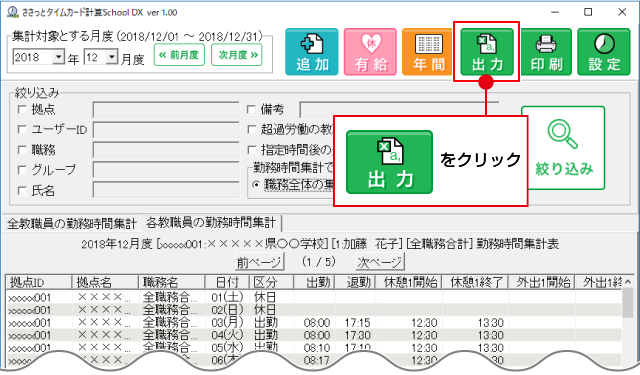Go to 次ページ next page
640x375 pixels.
(x=379, y=262)
